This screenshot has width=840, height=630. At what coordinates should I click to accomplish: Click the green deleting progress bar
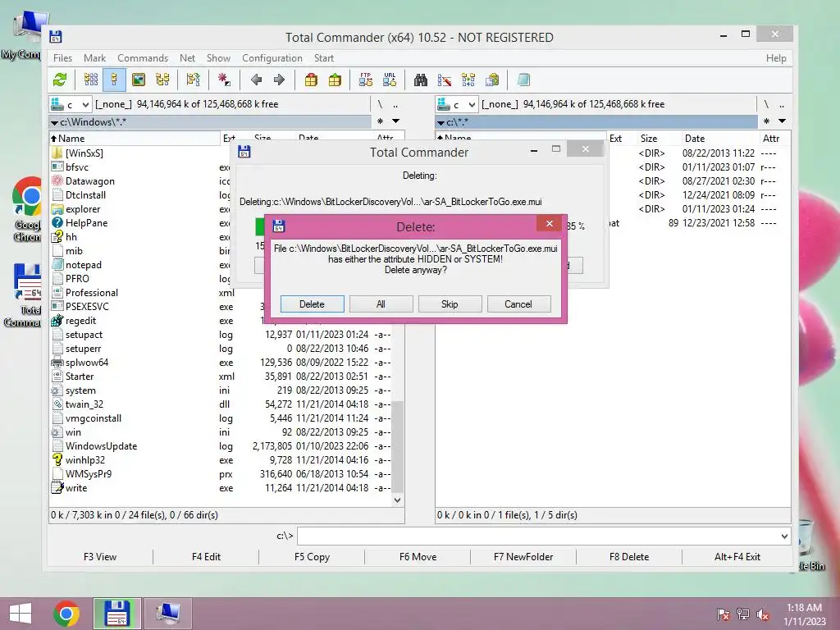click(x=260, y=226)
